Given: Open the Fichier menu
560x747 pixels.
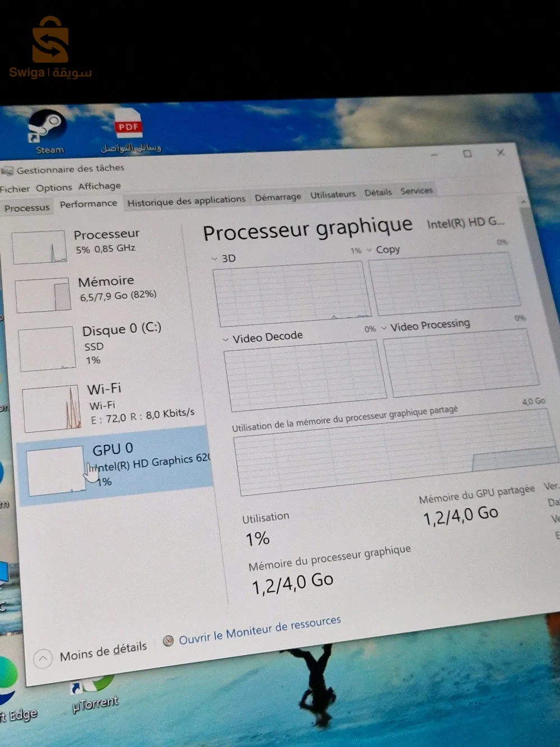Looking at the screenshot, I should coord(15,189).
